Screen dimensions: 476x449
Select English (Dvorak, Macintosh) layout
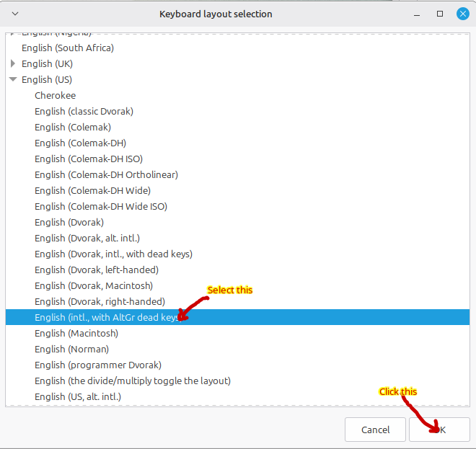[x=94, y=285]
